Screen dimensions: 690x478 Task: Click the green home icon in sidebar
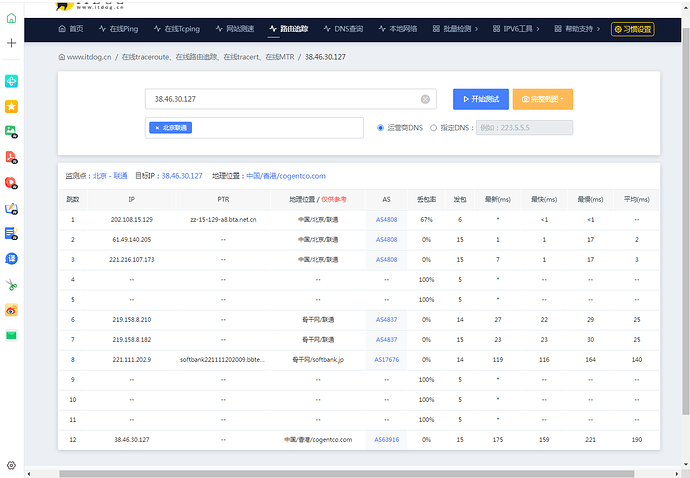click(x=11, y=18)
